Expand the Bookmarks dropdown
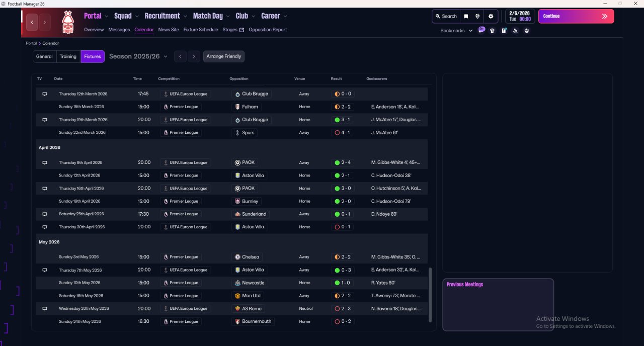 coord(456,31)
